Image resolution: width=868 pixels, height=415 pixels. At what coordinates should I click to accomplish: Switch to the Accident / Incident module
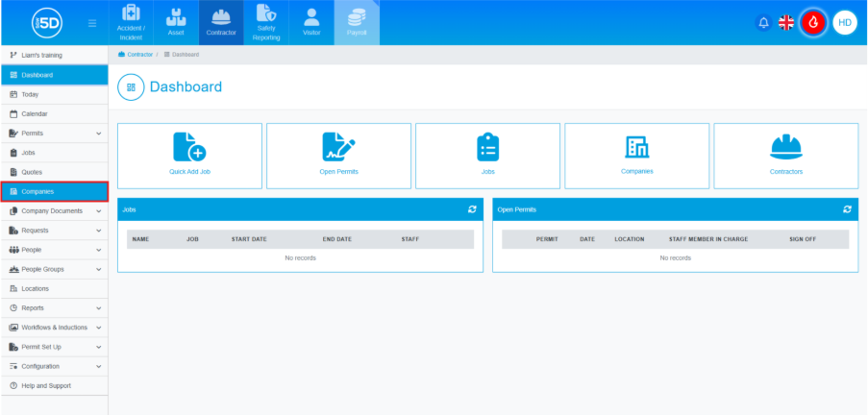[133, 23]
